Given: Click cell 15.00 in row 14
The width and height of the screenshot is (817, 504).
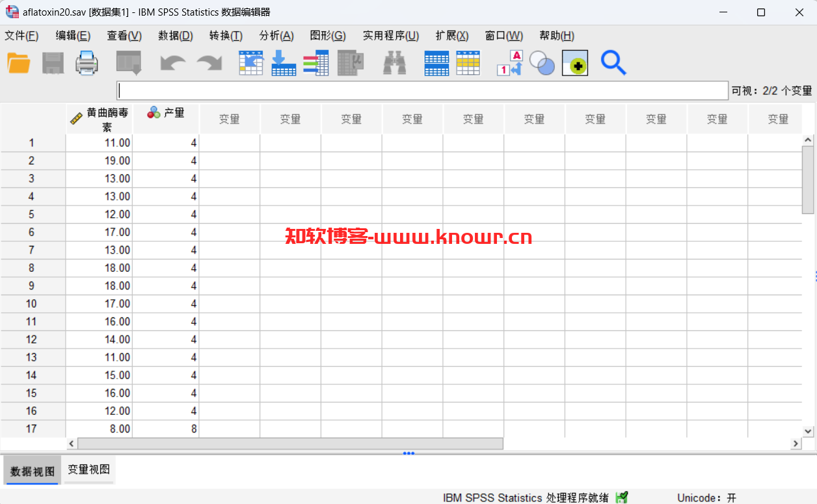Looking at the screenshot, I should 99,375.
